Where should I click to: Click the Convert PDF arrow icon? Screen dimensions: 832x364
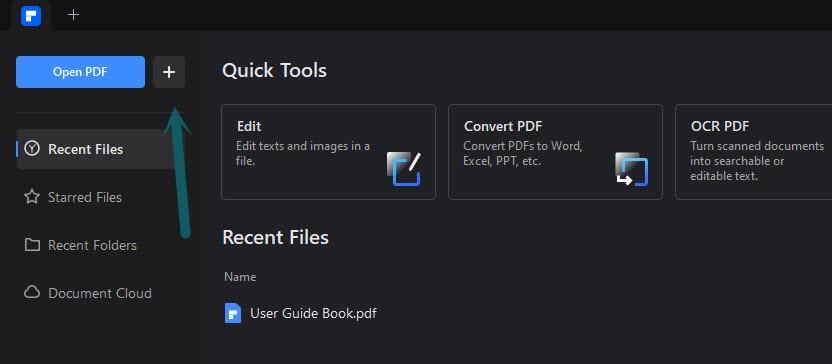631,169
